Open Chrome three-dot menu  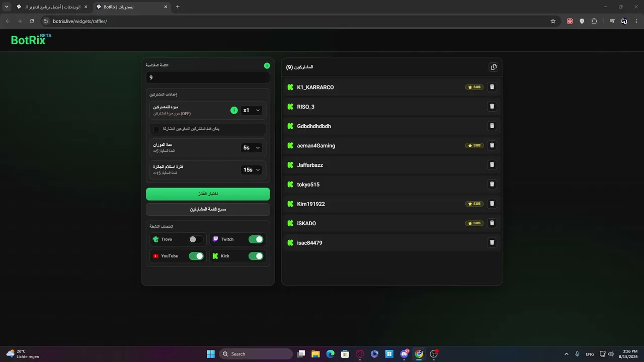636,21
